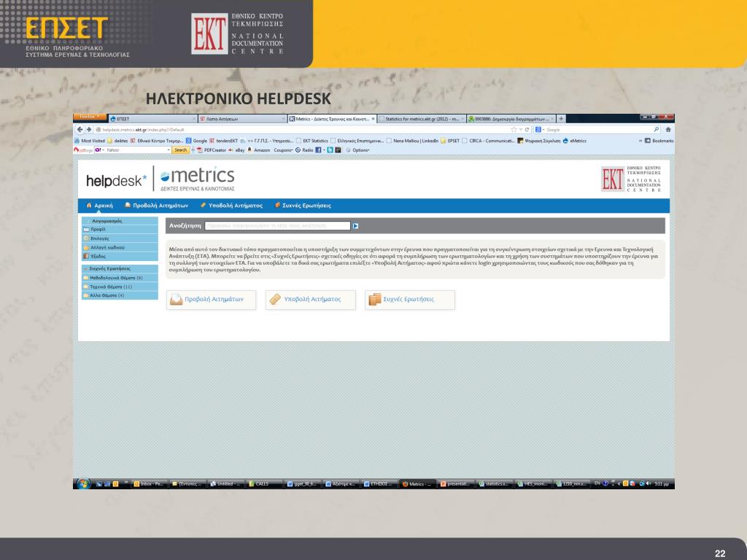Switch to the Λίστα Αιτήσεων browser tab
The image size is (747, 560).
pos(242,119)
